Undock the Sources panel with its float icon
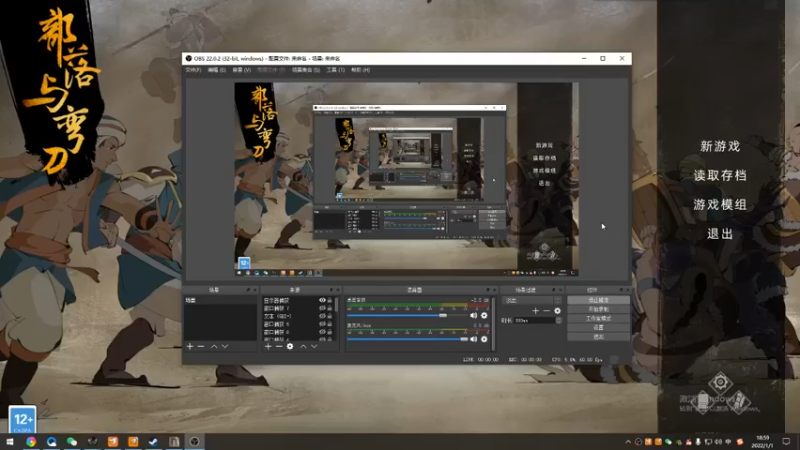The image size is (800, 450). pos(331,290)
